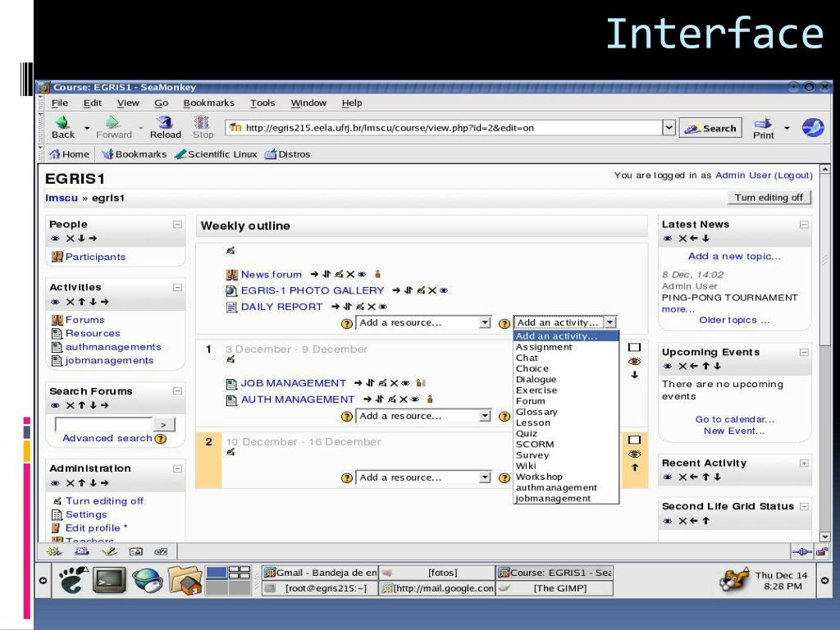840x630 pixels.
Task: Click the move-down arrow in week 1 section
Action: 634,375
